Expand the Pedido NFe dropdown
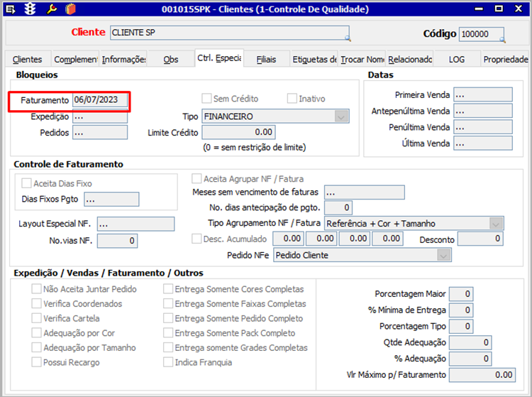Screen dimensions: 532x397 (x=443, y=255)
